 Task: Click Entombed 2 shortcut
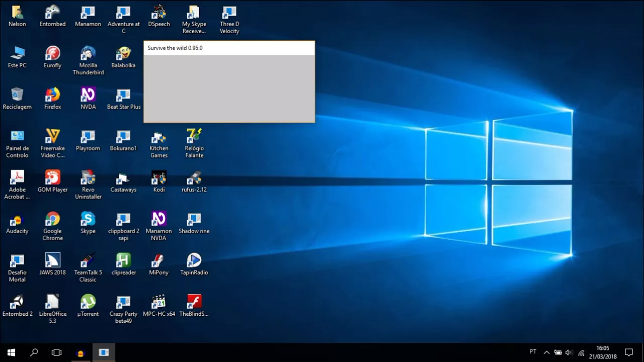click(17, 305)
